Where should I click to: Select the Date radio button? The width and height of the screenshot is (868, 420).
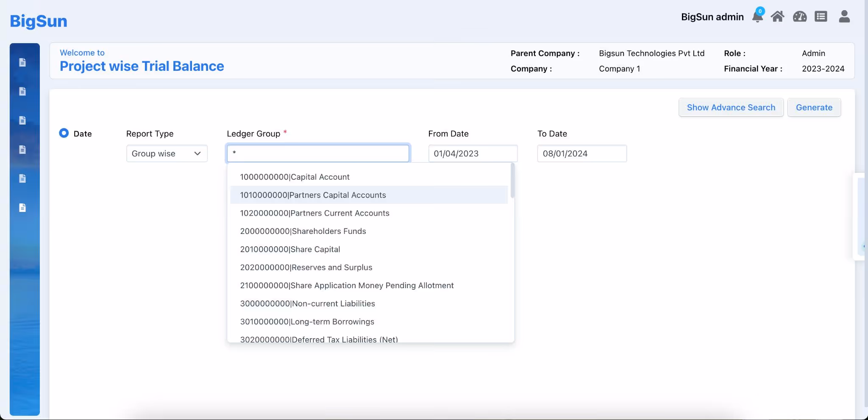64,133
